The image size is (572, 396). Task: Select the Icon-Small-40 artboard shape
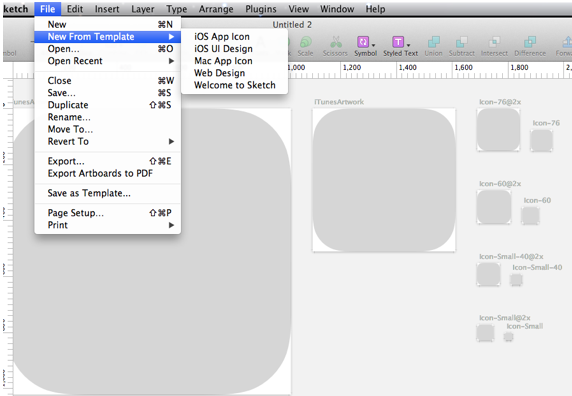(516, 280)
